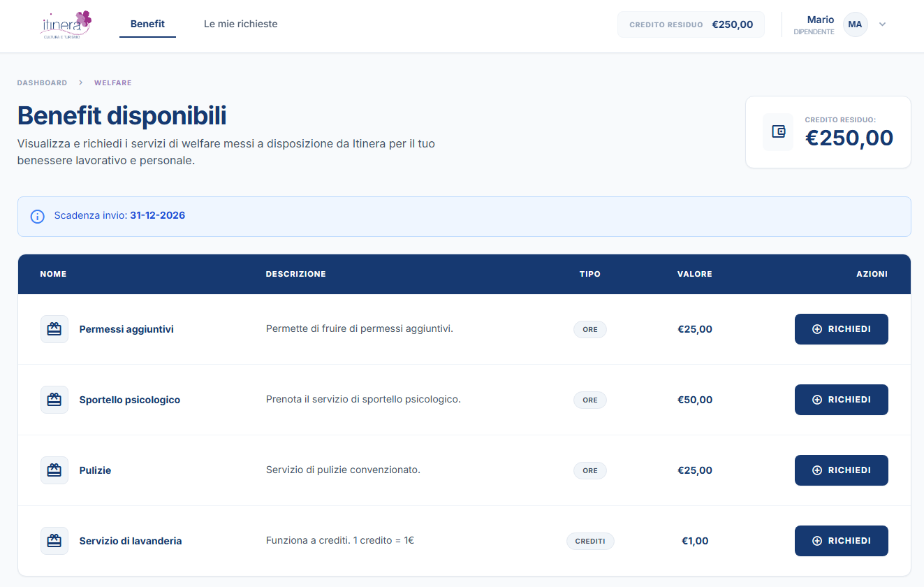
Task: Click the MA user avatar
Action: pyautogui.click(x=855, y=24)
